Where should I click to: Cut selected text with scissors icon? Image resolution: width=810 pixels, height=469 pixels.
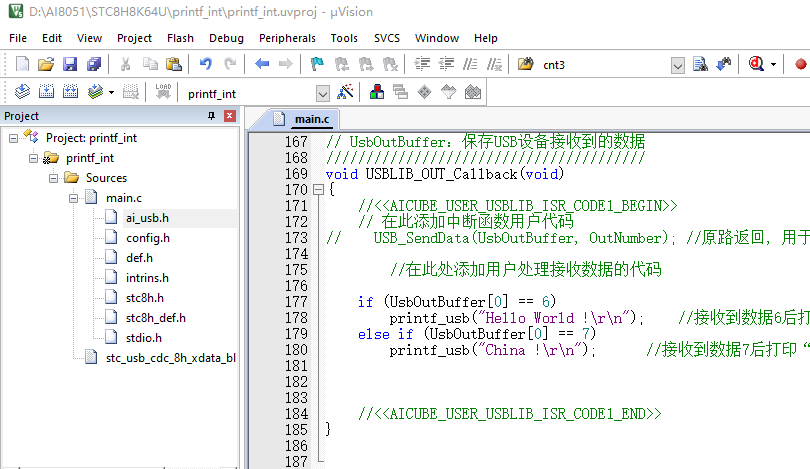point(125,64)
